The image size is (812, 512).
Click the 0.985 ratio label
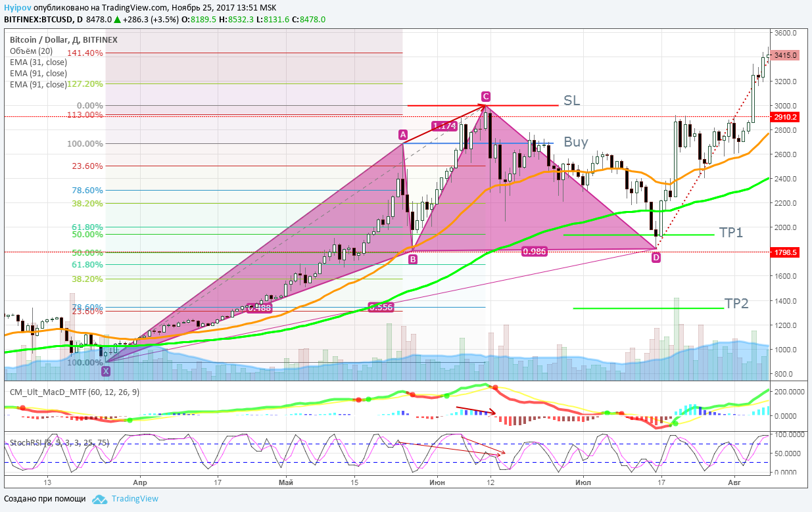pyautogui.click(x=535, y=251)
